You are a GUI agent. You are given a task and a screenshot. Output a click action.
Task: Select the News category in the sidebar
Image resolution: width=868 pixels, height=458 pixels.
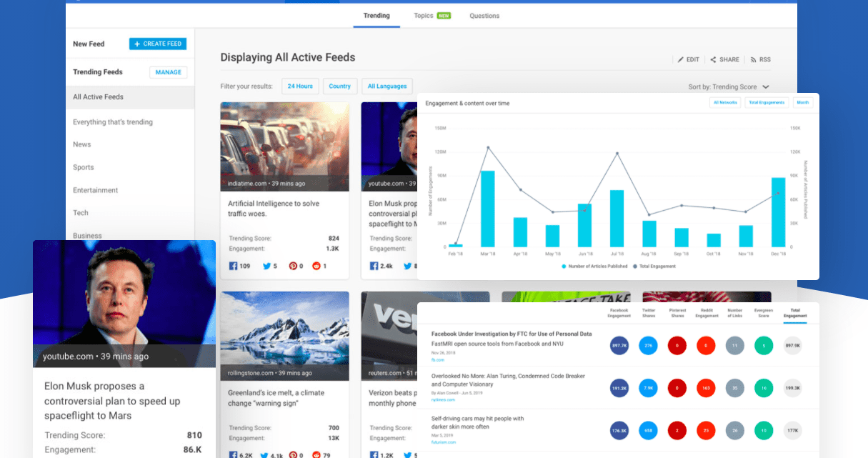(x=81, y=144)
